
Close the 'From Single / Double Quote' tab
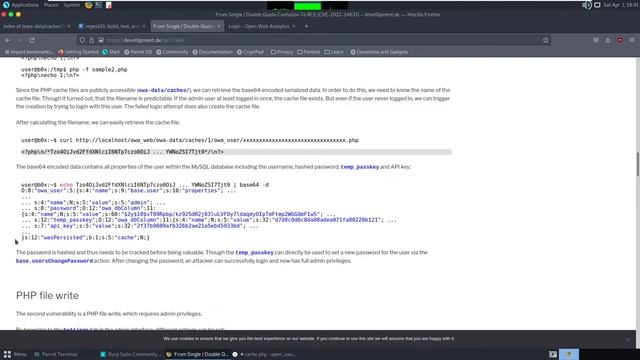coord(219,26)
